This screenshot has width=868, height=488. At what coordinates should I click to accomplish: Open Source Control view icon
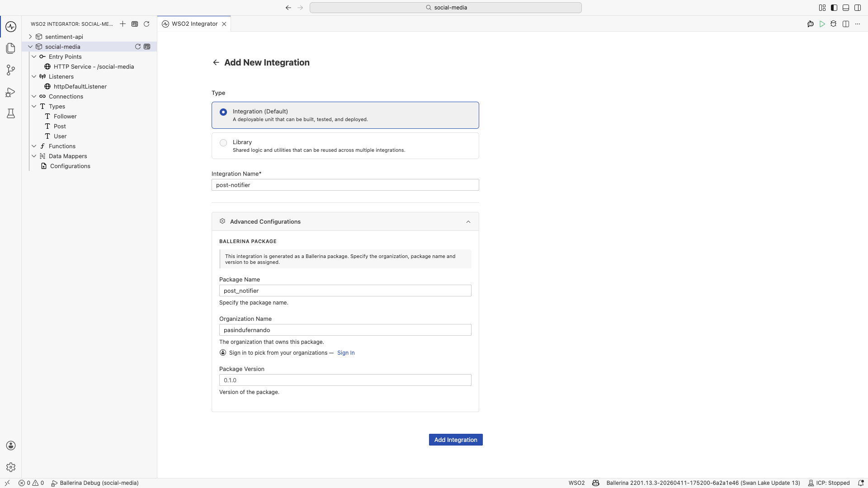11,70
